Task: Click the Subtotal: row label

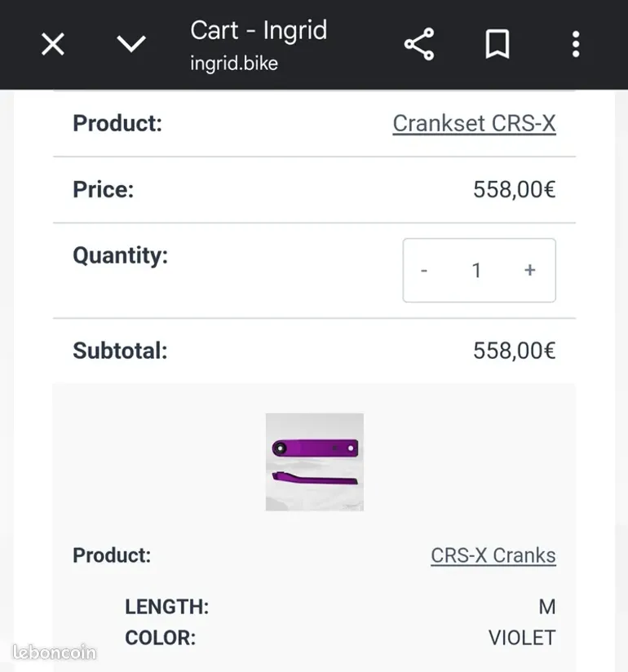Action: click(120, 351)
